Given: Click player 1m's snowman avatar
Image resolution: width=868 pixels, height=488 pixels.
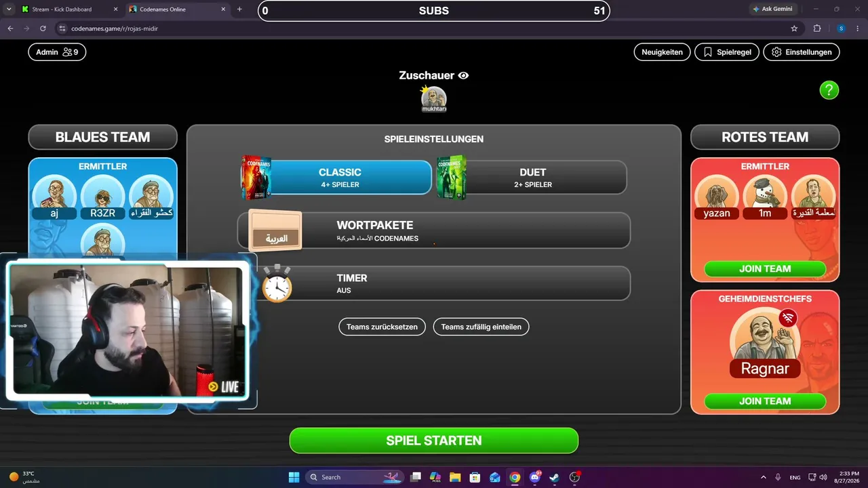Looking at the screenshot, I should pos(765,197).
